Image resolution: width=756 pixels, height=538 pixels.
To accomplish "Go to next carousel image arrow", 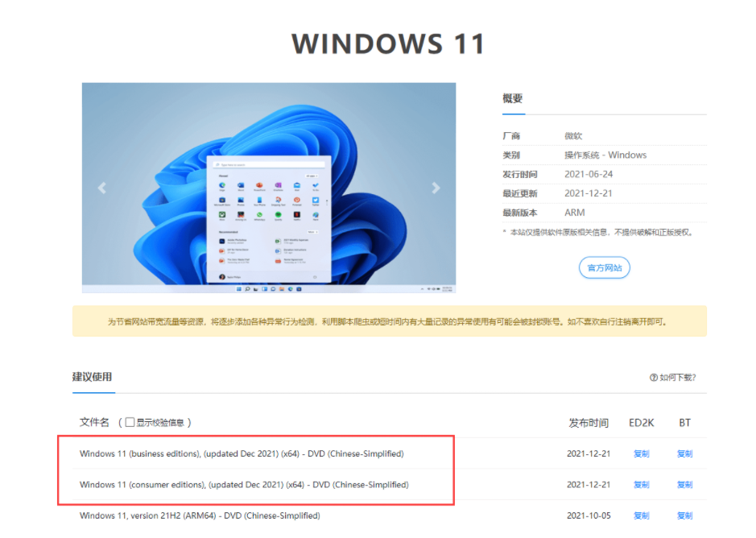I will click(436, 188).
